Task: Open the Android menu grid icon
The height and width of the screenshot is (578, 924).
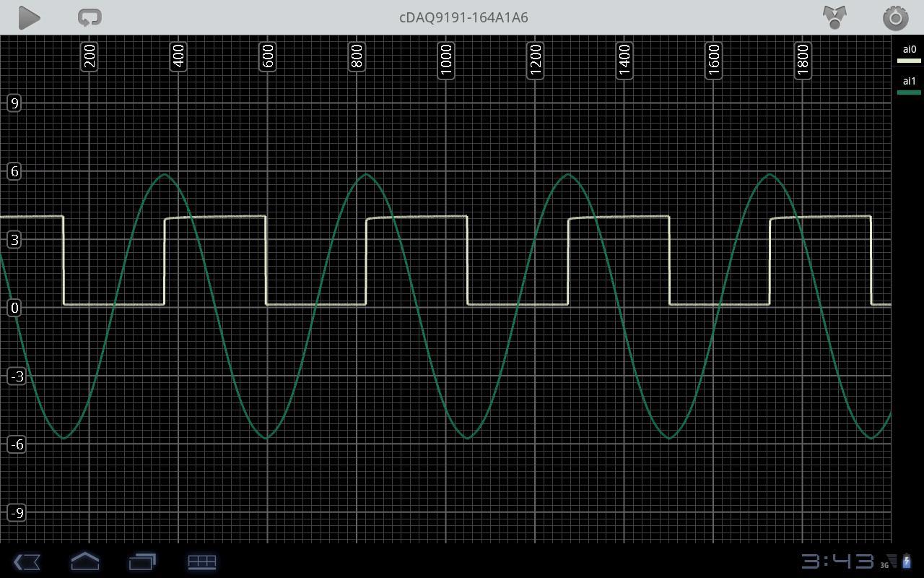Action: [x=202, y=561]
